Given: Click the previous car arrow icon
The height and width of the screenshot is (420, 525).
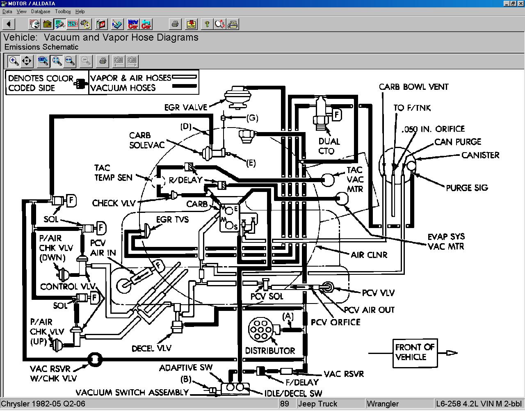Looking at the screenshot, I should tap(146, 24).
